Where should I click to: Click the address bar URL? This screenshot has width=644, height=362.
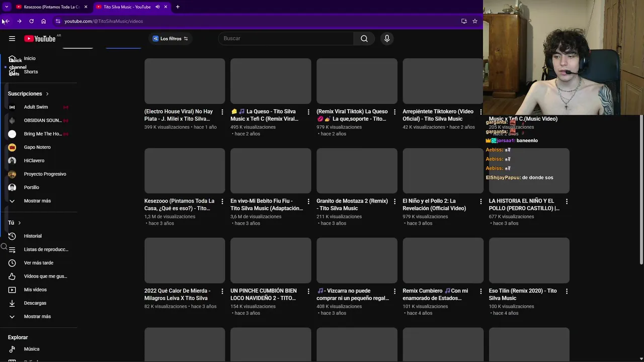point(104,21)
